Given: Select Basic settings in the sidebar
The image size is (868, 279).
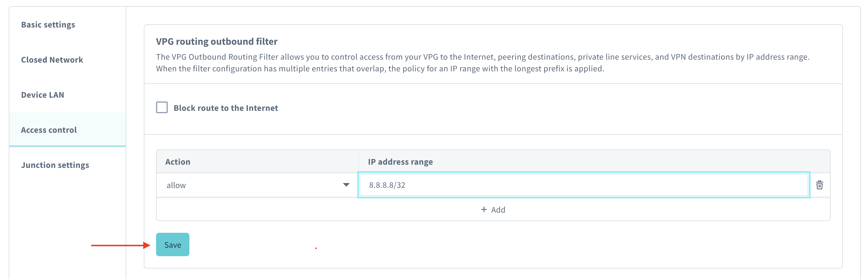Looking at the screenshot, I should point(48,24).
